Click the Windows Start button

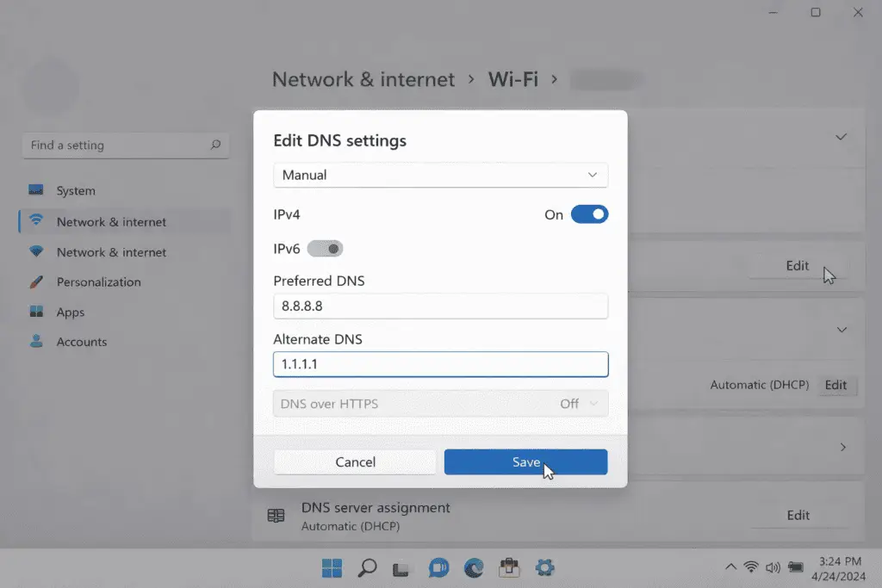[332, 567]
